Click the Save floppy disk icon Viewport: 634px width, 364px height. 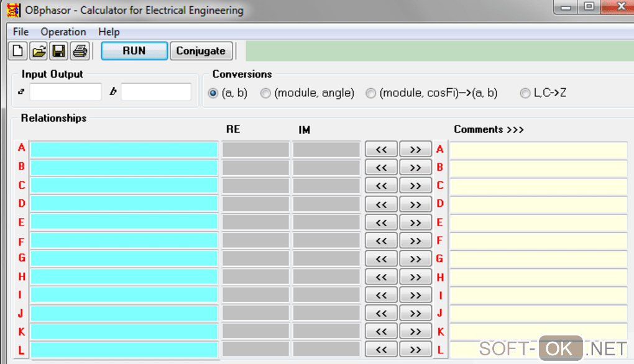pos(59,51)
